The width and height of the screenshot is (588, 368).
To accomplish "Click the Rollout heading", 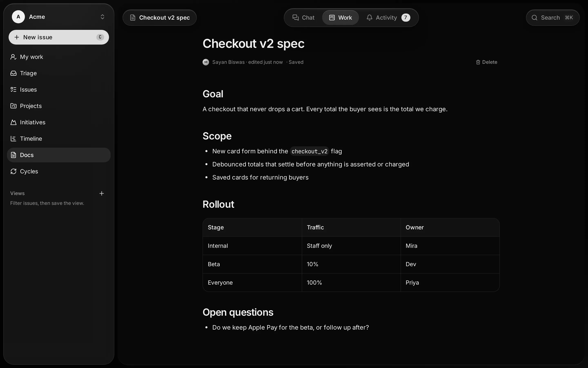I will click(218, 204).
